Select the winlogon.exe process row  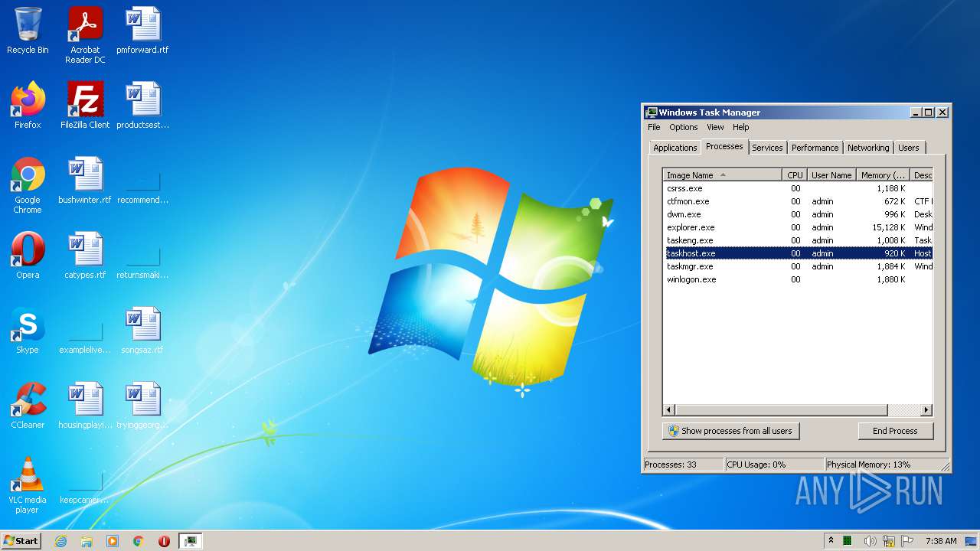point(798,279)
